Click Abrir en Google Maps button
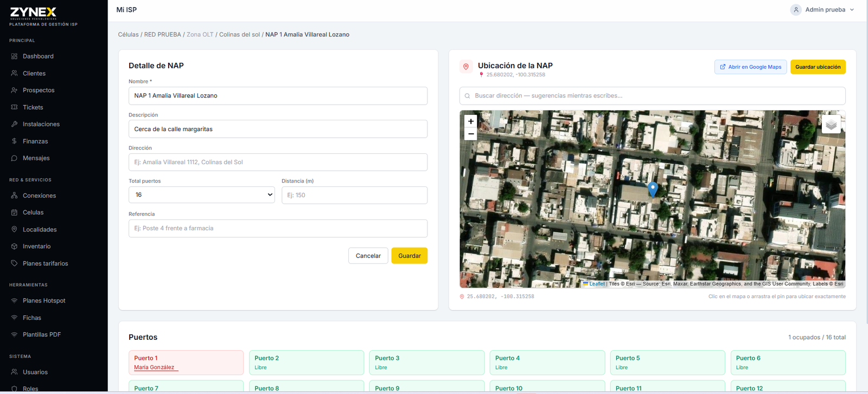868x394 pixels. [x=750, y=67]
